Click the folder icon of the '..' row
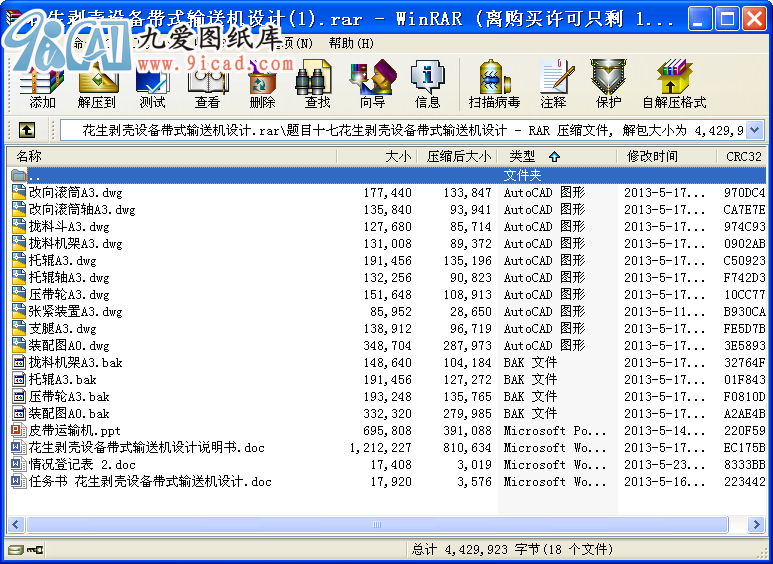773x564 pixels. (18, 175)
